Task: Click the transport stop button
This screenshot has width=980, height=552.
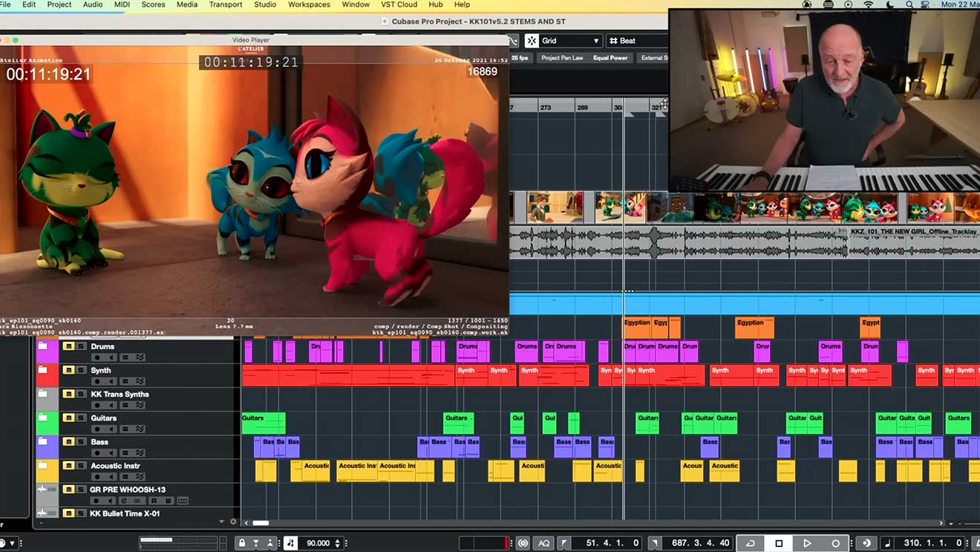Action: click(779, 543)
